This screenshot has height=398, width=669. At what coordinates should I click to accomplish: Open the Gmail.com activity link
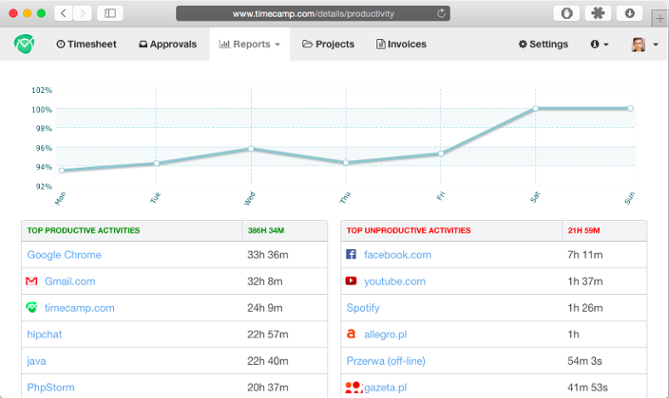pyautogui.click(x=70, y=281)
